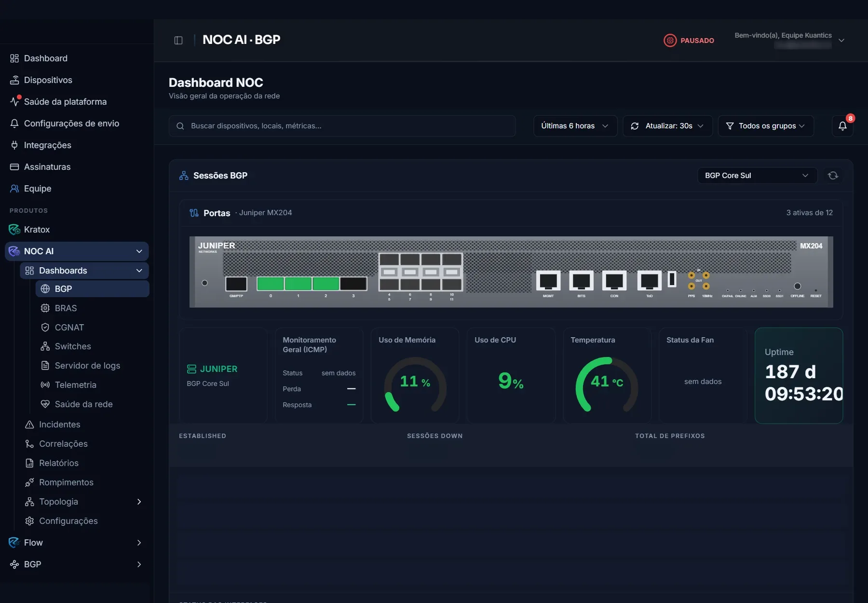Image resolution: width=868 pixels, height=603 pixels.
Task: Open the notifications bell
Action: (x=842, y=126)
